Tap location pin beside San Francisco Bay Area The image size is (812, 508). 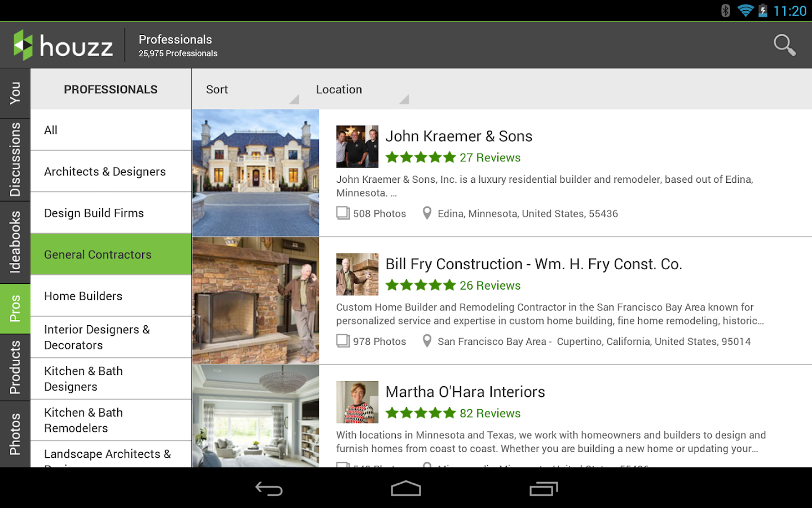pyautogui.click(x=427, y=341)
